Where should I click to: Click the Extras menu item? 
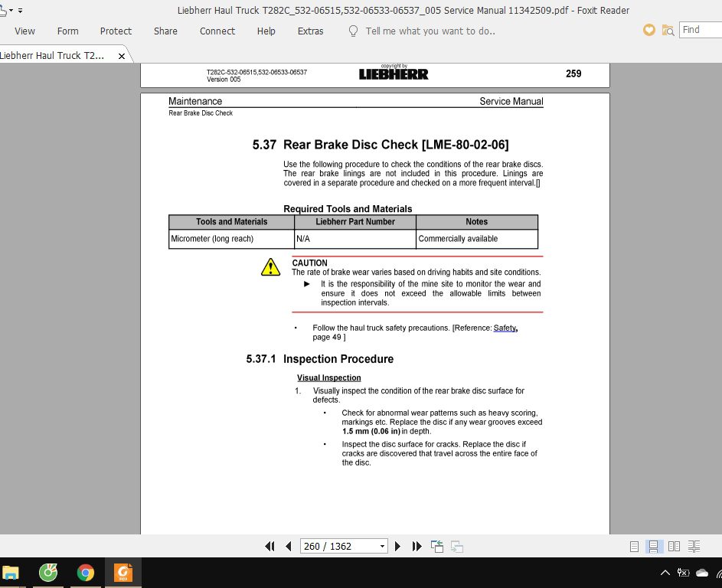(310, 31)
